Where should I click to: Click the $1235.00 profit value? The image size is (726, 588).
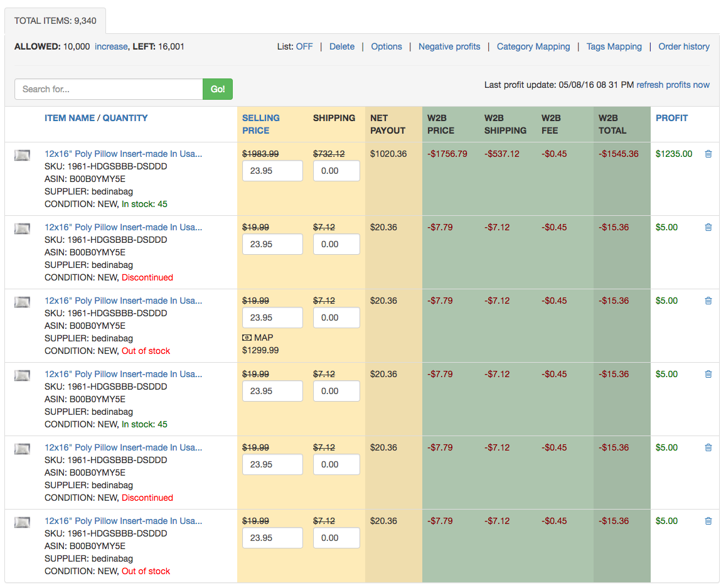coord(674,154)
